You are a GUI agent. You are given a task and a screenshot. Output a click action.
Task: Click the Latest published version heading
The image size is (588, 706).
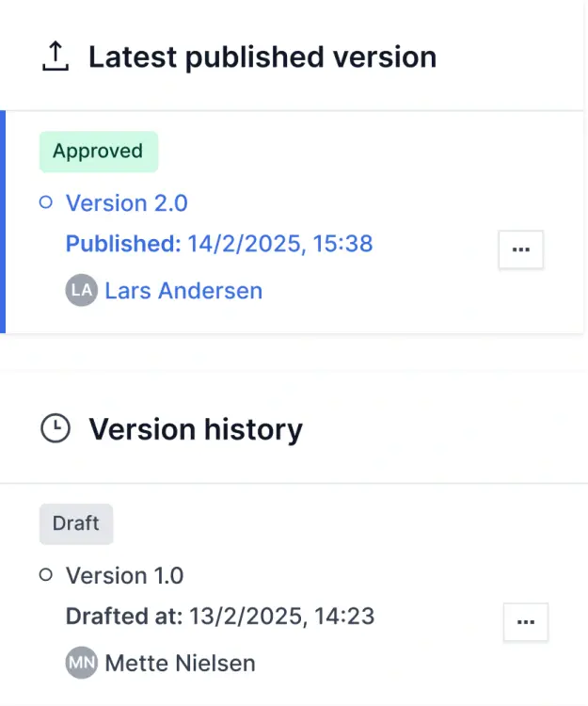[262, 57]
